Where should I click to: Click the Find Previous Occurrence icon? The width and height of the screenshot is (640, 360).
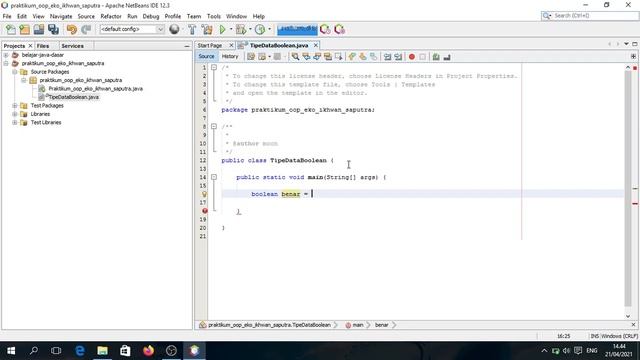[306, 57]
